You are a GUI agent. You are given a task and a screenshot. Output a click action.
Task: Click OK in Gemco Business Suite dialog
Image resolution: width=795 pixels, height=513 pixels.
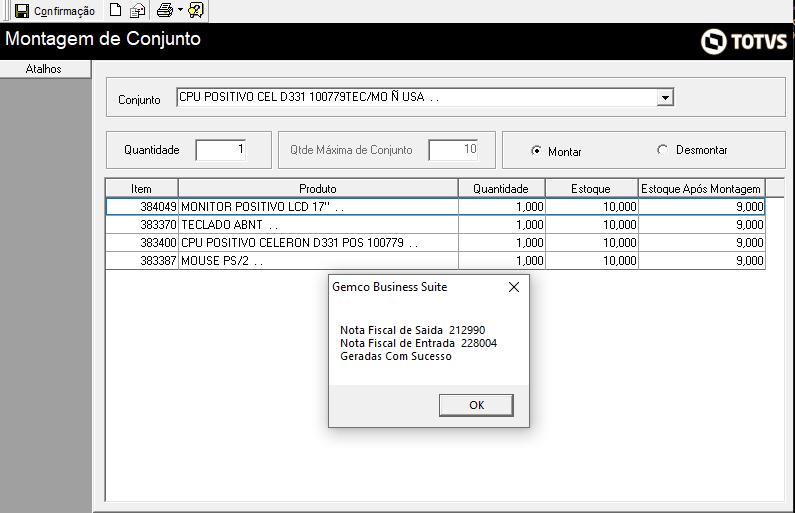coord(476,405)
